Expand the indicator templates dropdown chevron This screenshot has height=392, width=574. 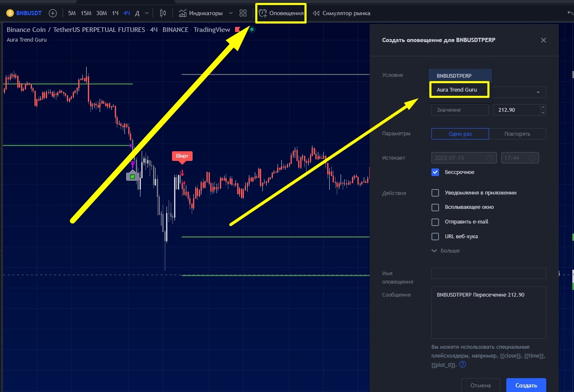(231, 13)
